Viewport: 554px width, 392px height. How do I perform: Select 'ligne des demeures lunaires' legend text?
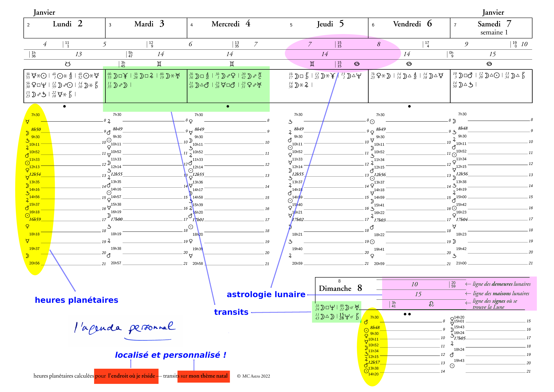pyautogui.click(x=502, y=284)
